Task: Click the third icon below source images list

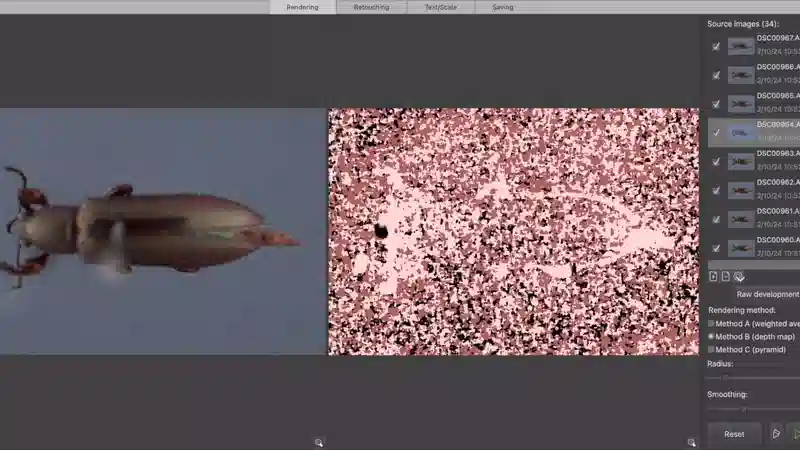Action: [x=738, y=277]
